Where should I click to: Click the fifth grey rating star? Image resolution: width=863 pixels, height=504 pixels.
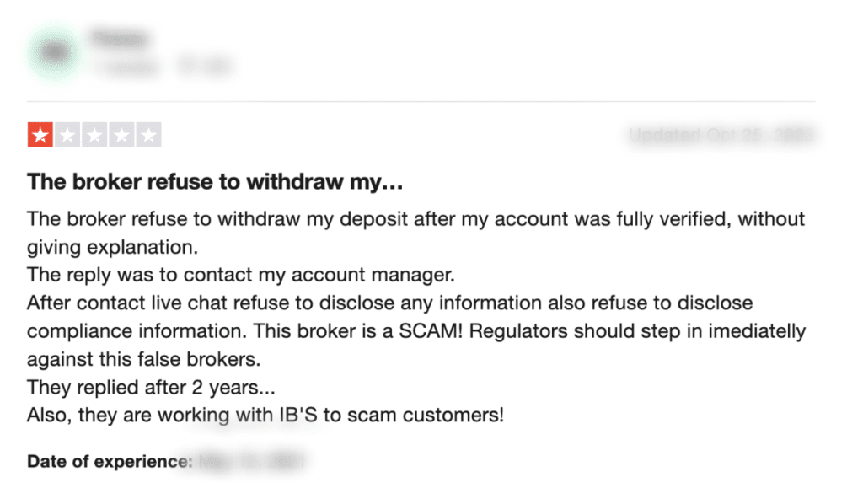tap(148, 135)
